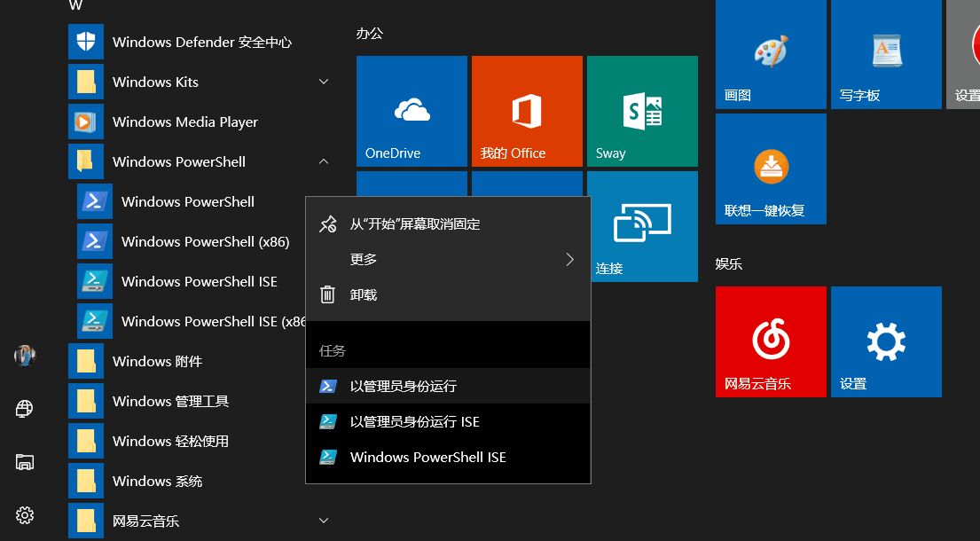Open Settings gear in left rail
Image resolution: width=980 pixels, height=541 pixels.
pyautogui.click(x=24, y=515)
